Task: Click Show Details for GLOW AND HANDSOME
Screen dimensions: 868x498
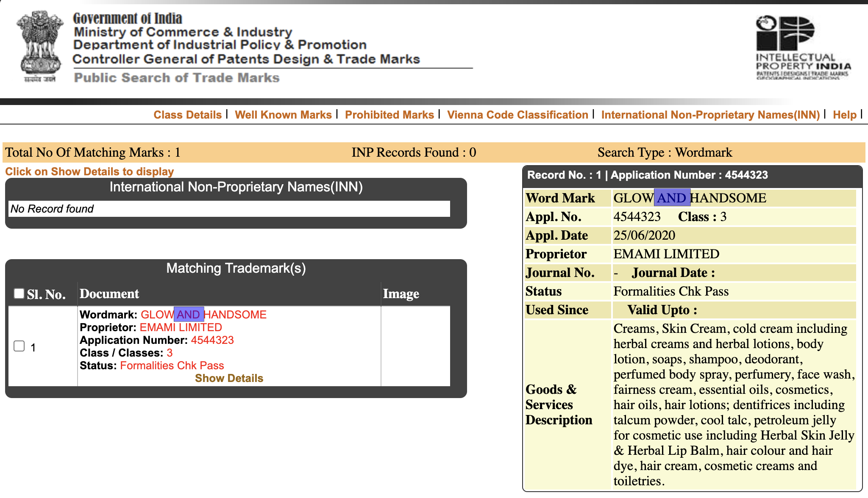Action: point(229,378)
